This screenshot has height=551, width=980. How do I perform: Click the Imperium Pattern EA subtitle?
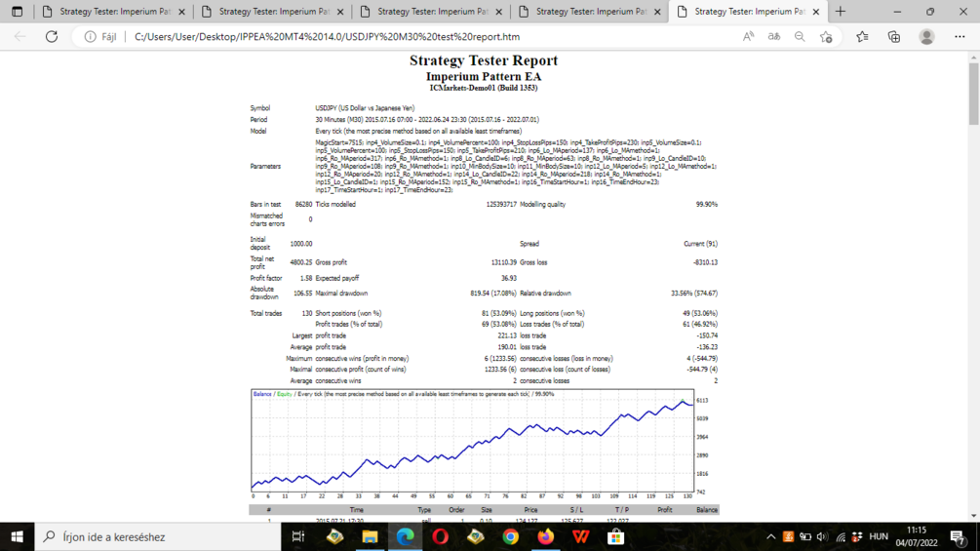[x=484, y=77]
